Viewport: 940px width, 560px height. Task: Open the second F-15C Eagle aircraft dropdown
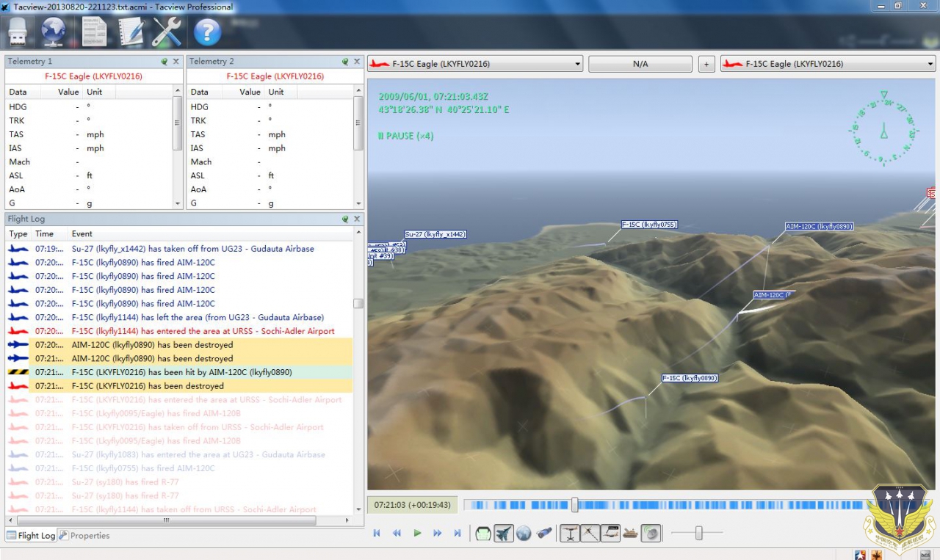pyautogui.click(x=828, y=64)
